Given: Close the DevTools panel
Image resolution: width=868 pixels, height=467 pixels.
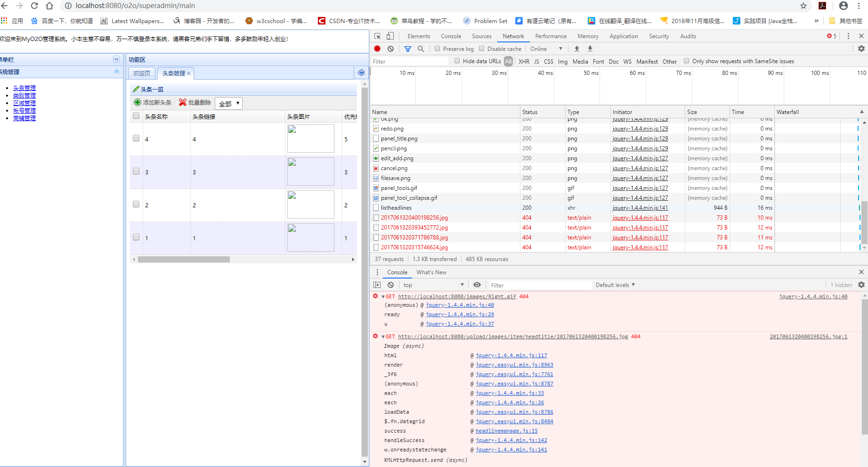Looking at the screenshot, I should 861,36.
